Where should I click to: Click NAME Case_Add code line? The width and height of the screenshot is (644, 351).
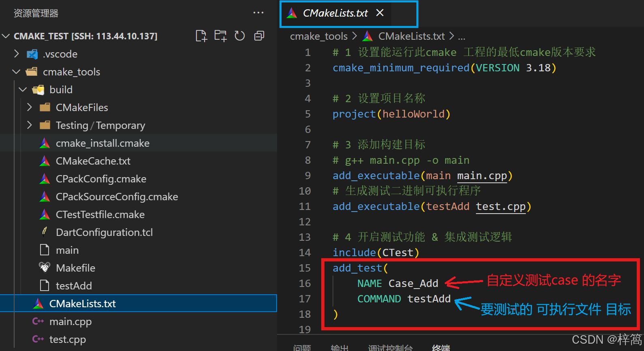coord(398,284)
